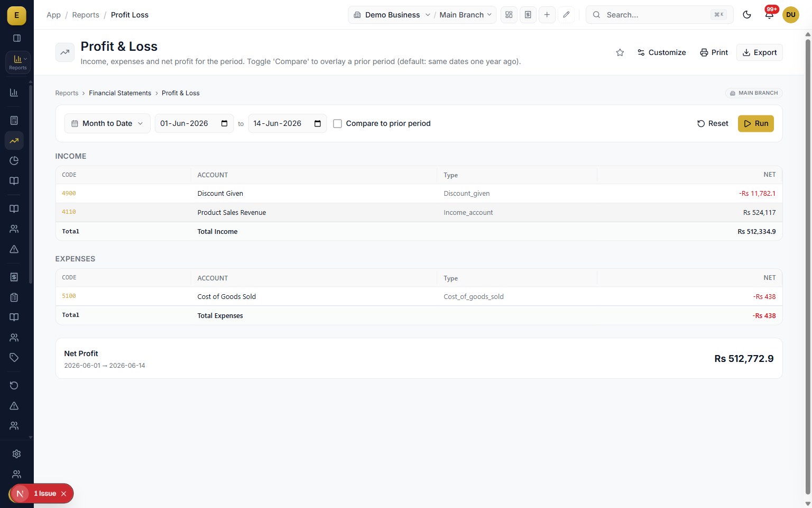812x508 pixels.
Task: Click the receipt icon in the top bar
Action: [528, 15]
